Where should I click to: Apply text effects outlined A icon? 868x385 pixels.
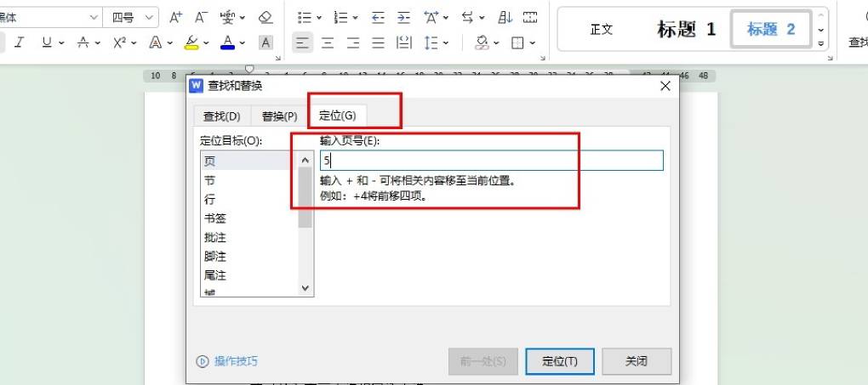point(156,42)
